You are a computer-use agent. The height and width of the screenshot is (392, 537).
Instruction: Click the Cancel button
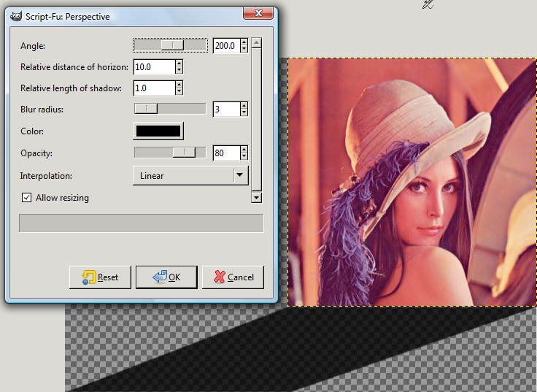click(x=233, y=277)
